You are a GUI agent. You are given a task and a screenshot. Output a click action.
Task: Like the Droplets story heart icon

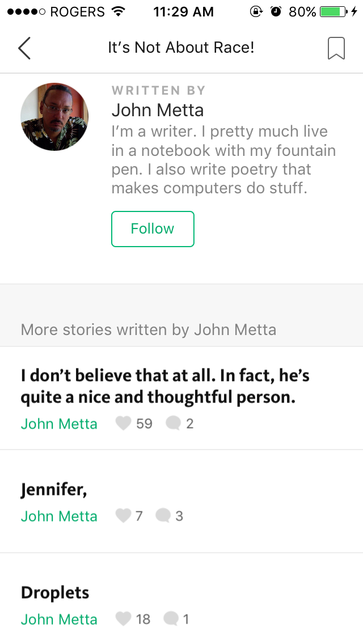(123, 619)
